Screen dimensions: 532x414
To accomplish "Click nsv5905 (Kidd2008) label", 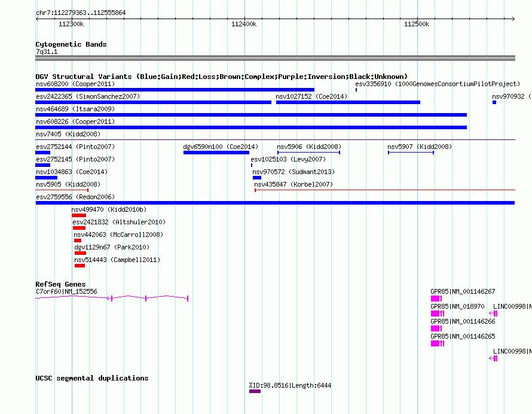I will click(x=68, y=184).
